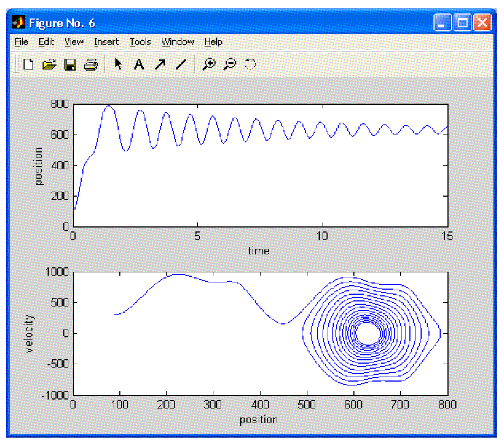Screen dimensions: 504x441
Task: Save the figure using the floppy icon
Action: [x=70, y=64]
